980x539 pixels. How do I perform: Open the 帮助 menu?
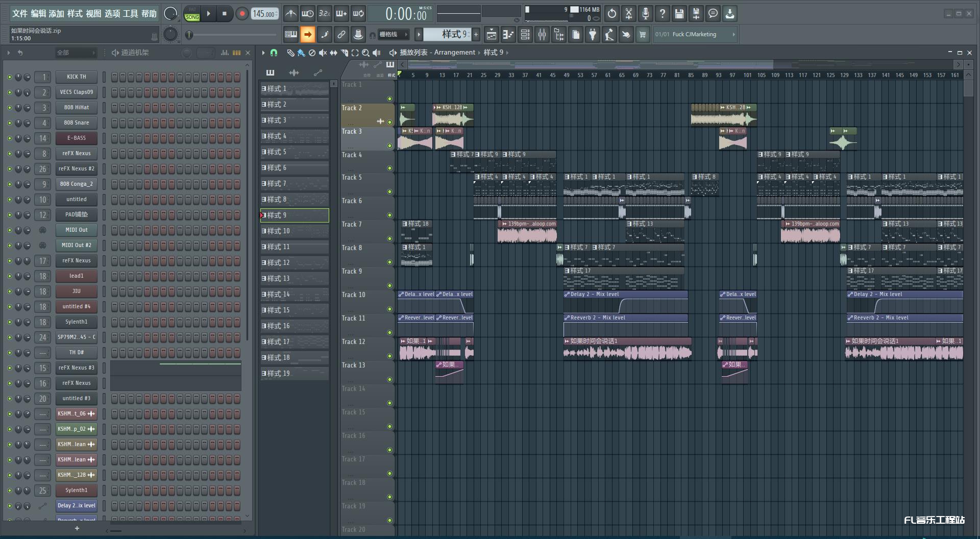click(149, 14)
